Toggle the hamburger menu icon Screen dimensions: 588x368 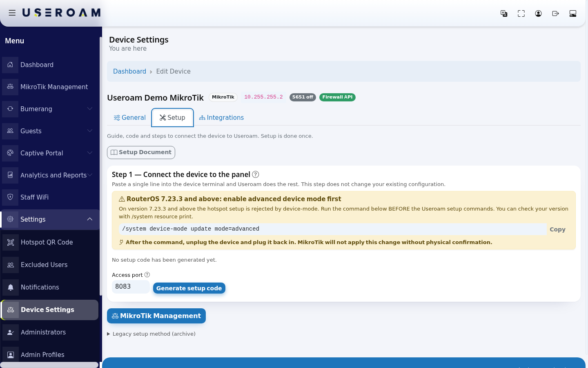click(12, 13)
